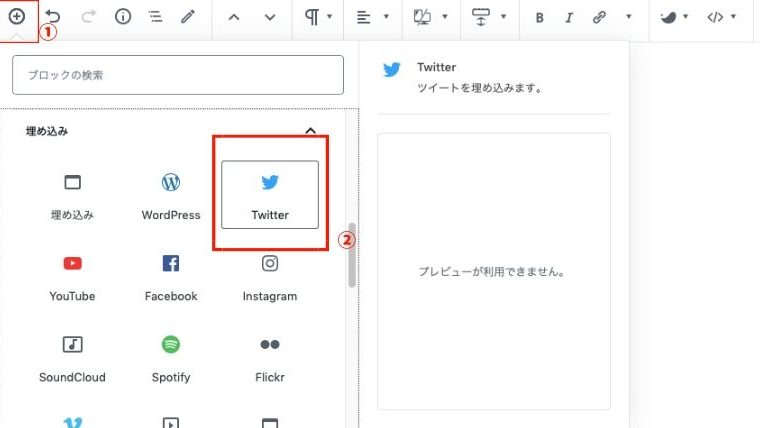This screenshot has height=428, width=760.
Task: Open text alignment dropdown arrow
Action: 386,16
